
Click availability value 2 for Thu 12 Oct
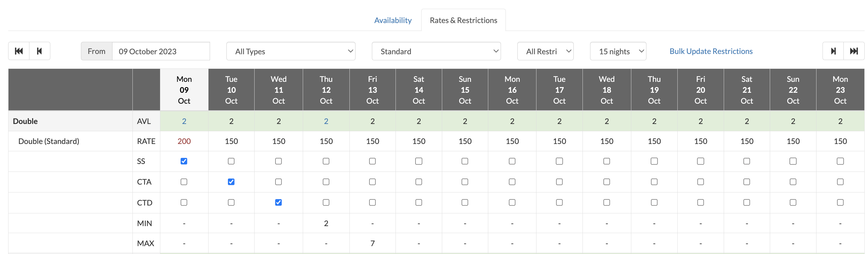[x=326, y=121]
